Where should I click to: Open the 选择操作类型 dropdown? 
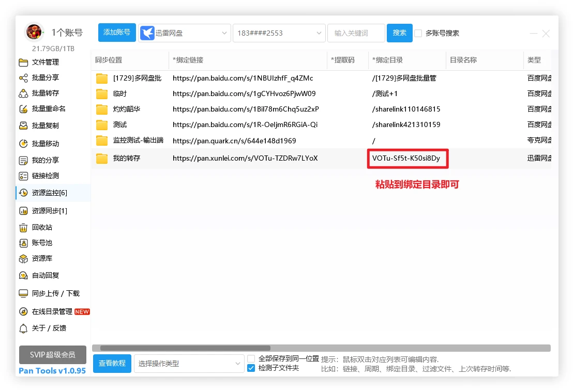[x=189, y=364]
